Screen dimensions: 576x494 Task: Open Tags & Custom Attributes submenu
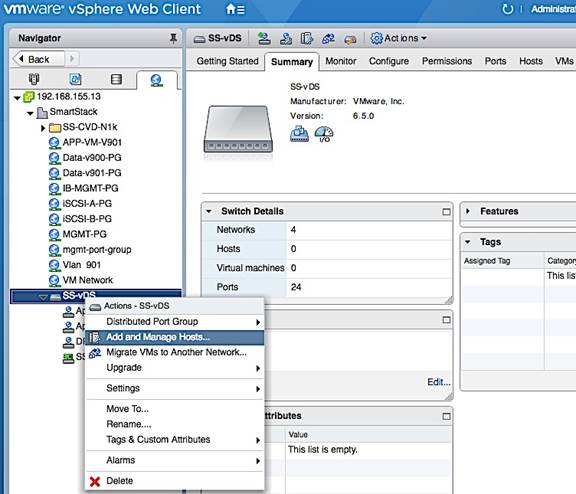175,440
